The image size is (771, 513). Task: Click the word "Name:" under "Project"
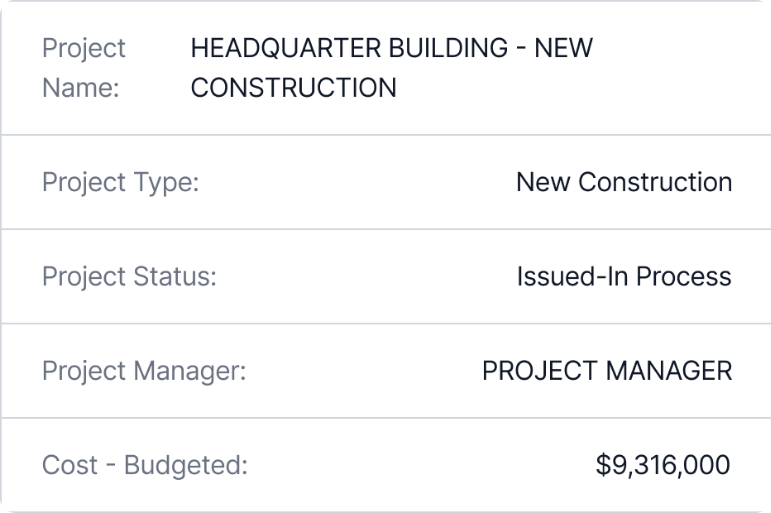pos(80,88)
